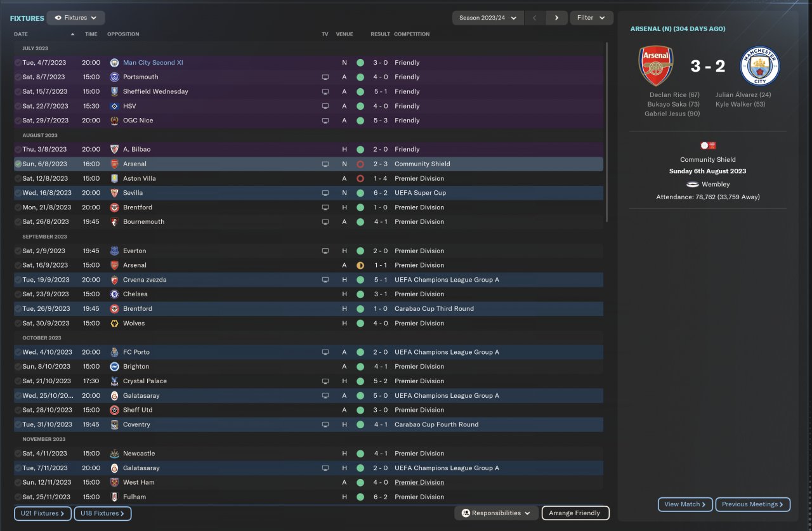Sort fixtures by Date column header
This screenshot has width=812, height=531.
tap(22, 34)
